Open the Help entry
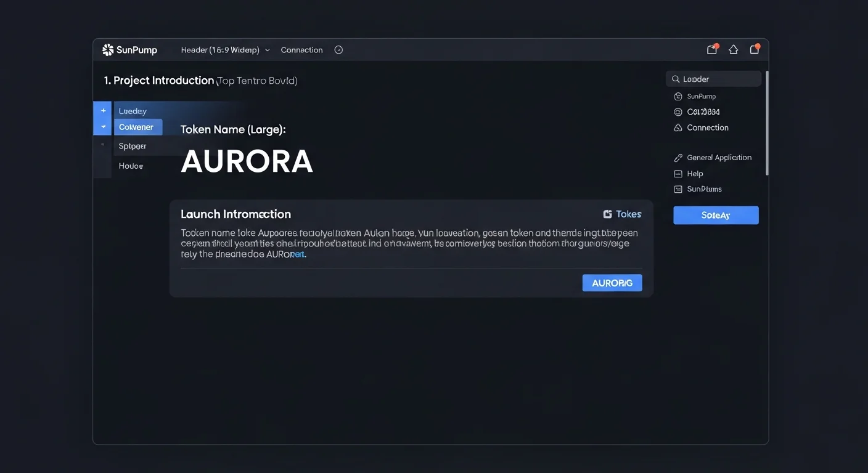This screenshot has height=473, width=868. pyautogui.click(x=695, y=174)
